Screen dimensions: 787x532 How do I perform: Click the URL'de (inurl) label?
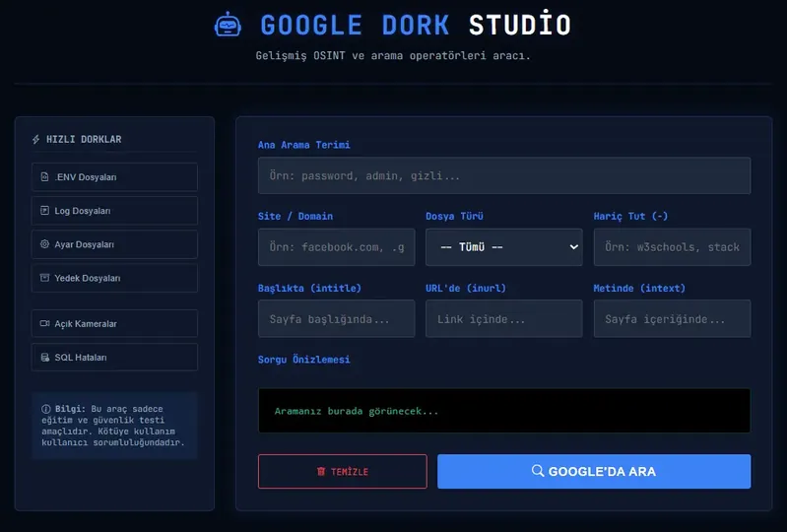466,288
